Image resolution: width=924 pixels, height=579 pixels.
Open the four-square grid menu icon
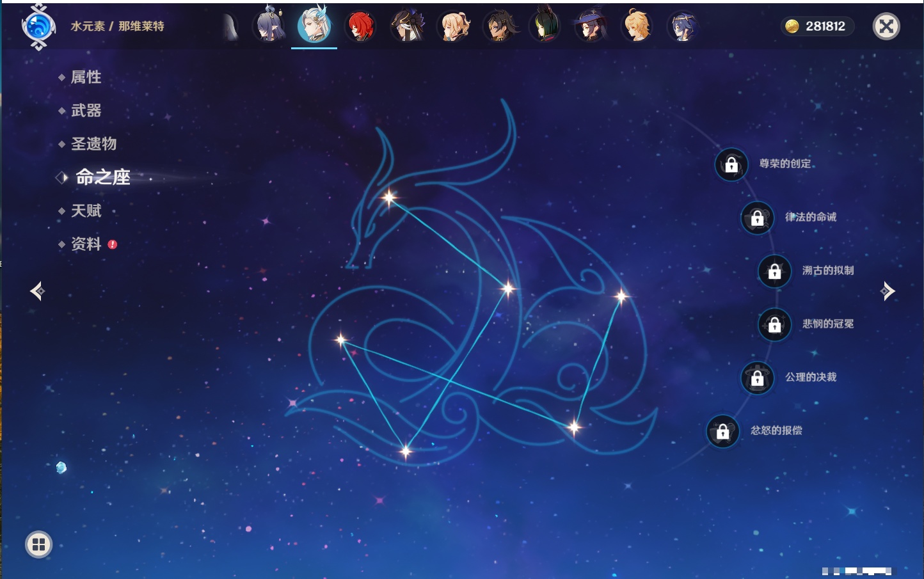[x=38, y=544]
